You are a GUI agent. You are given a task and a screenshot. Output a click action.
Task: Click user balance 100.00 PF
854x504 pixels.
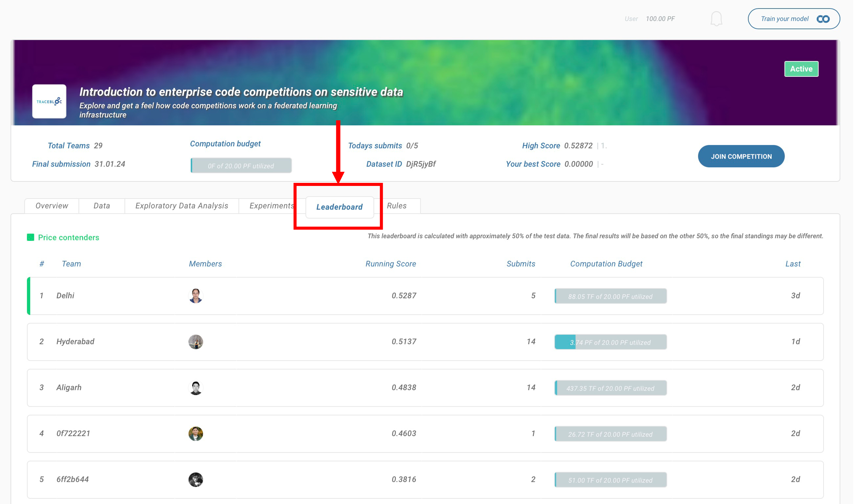coord(660,19)
